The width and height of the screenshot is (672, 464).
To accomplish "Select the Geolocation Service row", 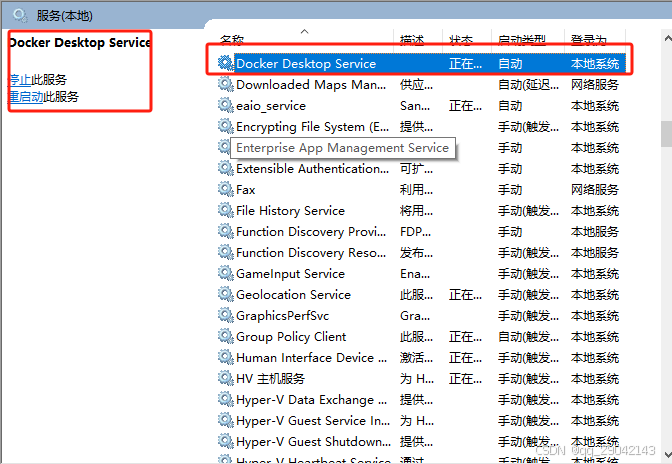I will pos(293,294).
